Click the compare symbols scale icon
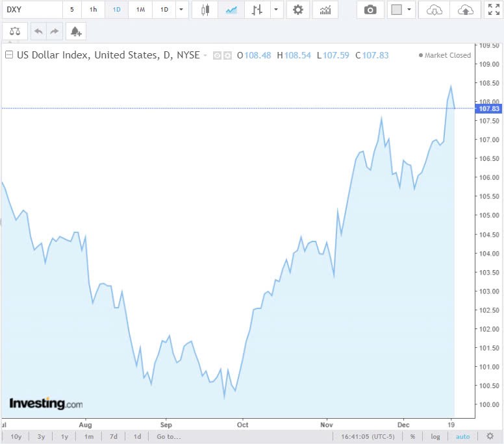This screenshot has width=504, height=444. [15, 31]
